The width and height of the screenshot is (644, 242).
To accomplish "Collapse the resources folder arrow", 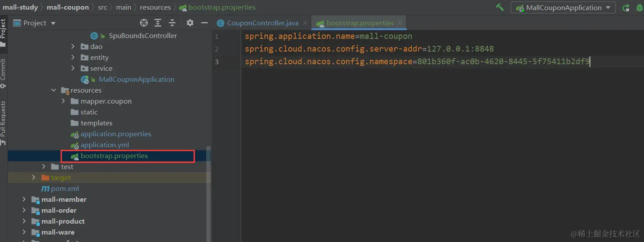I will coord(54,90).
